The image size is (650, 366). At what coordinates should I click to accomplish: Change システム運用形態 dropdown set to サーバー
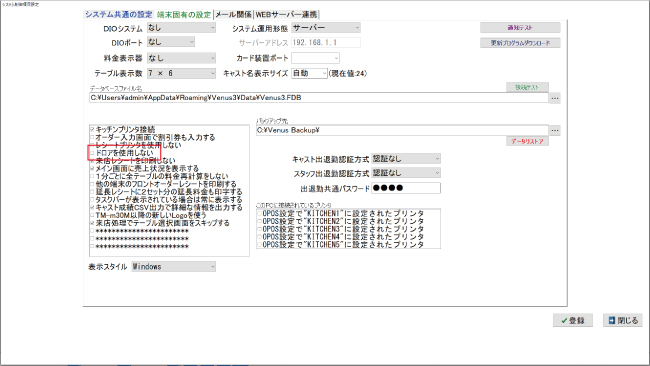[326, 28]
